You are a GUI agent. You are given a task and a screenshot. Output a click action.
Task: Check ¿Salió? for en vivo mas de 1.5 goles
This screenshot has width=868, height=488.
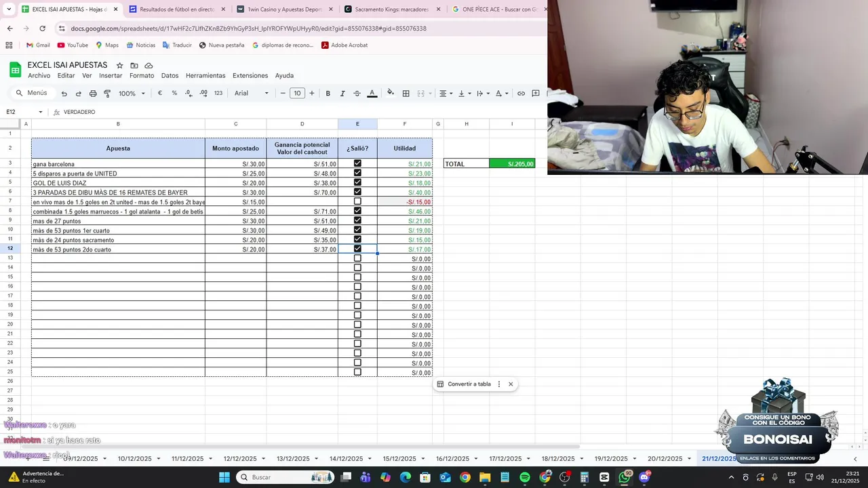pyautogui.click(x=357, y=201)
